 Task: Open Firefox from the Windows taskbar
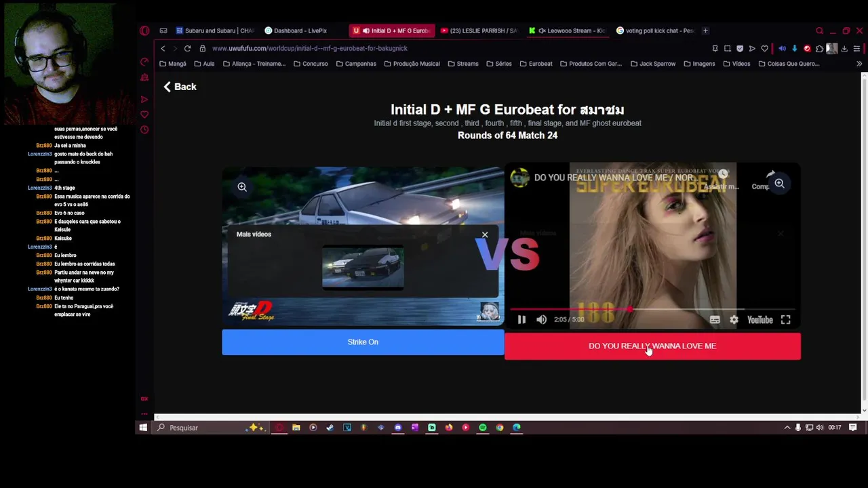tap(448, 428)
